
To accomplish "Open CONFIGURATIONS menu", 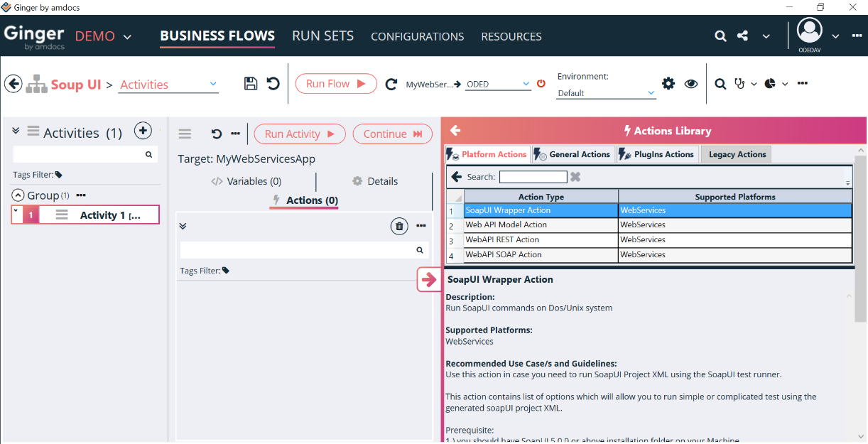I will tap(418, 36).
